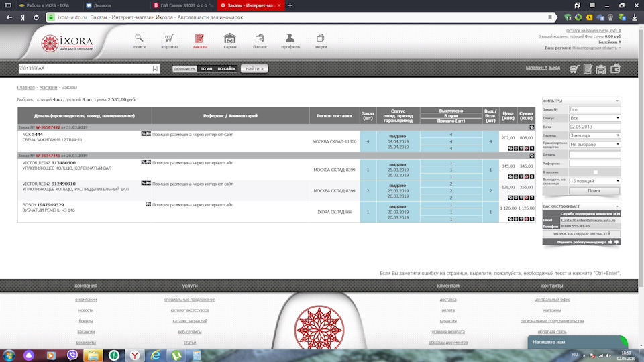Collapse the 'ФИЛЬТРЫ' panel

tap(617, 101)
